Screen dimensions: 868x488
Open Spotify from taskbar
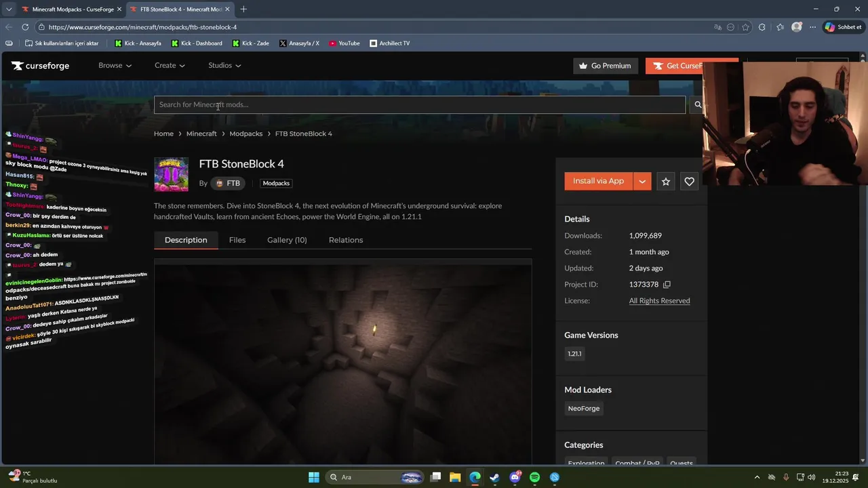tap(534, 477)
